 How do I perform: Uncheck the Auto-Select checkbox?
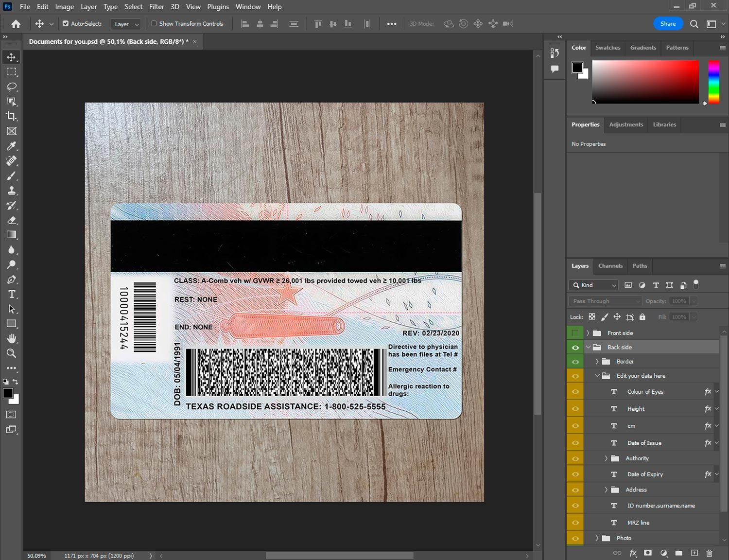66,23
